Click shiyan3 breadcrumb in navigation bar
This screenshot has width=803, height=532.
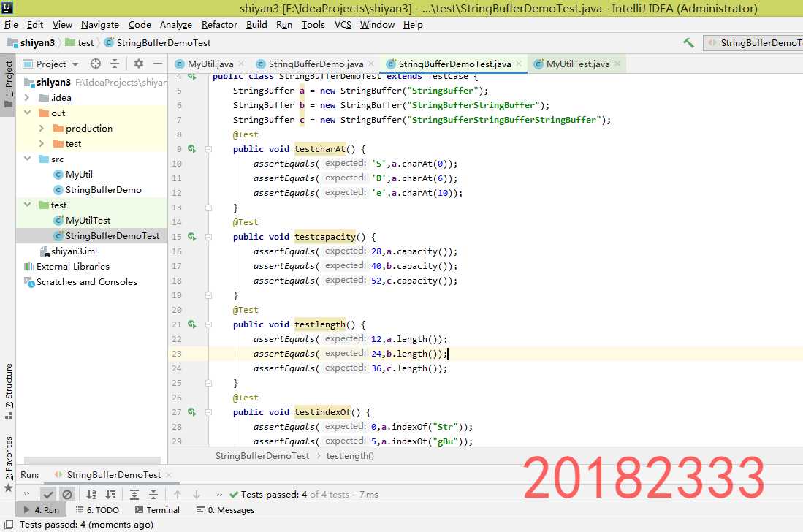click(x=31, y=43)
